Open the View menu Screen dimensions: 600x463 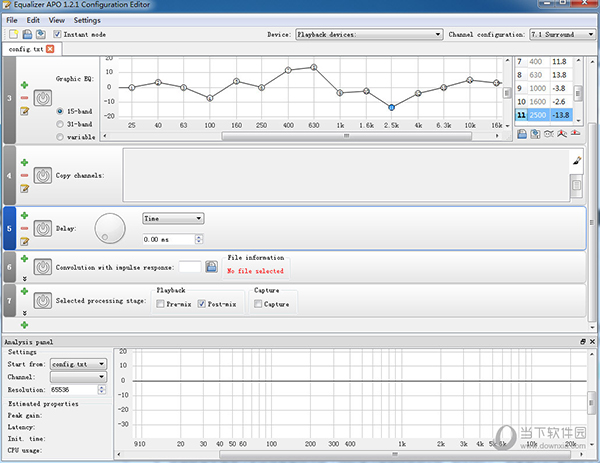click(x=57, y=20)
